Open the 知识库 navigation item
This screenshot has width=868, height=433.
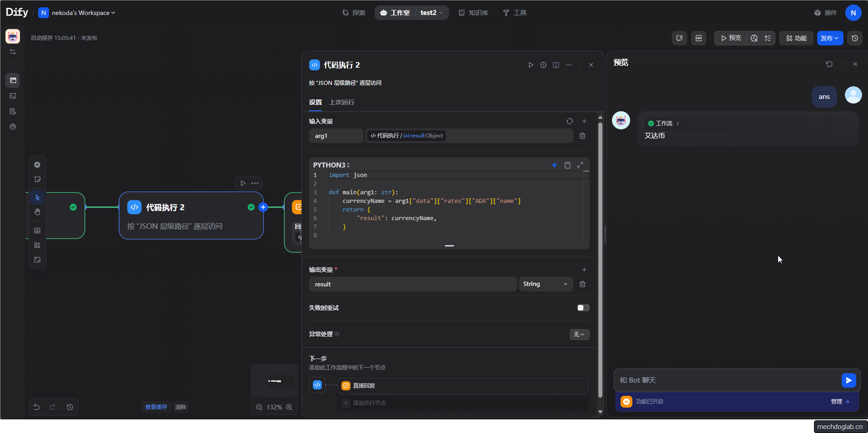473,13
